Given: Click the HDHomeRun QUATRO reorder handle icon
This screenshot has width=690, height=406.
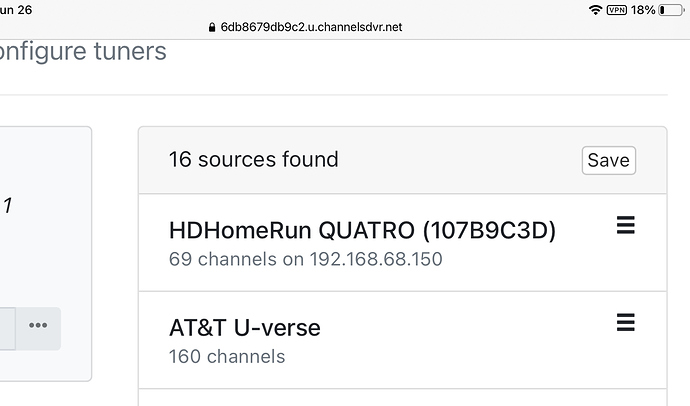Looking at the screenshot, I should click(x=626, y=226).
